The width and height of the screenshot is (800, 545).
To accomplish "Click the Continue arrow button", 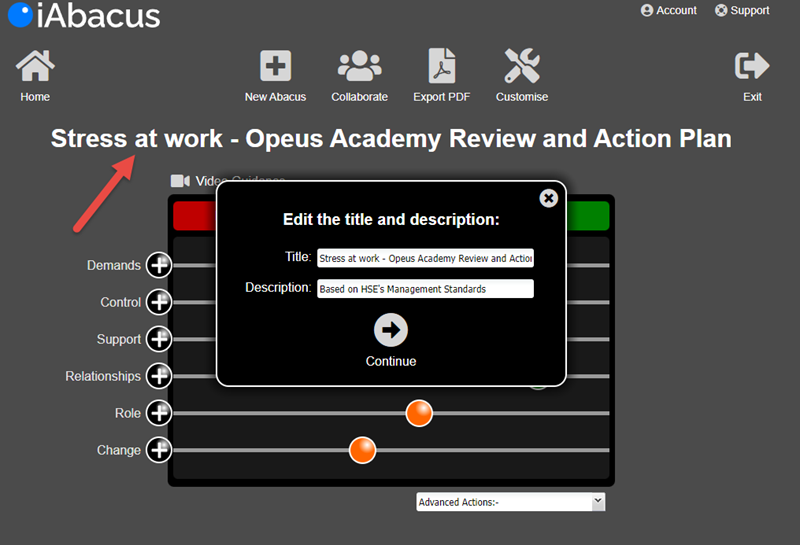I will 391,330.
